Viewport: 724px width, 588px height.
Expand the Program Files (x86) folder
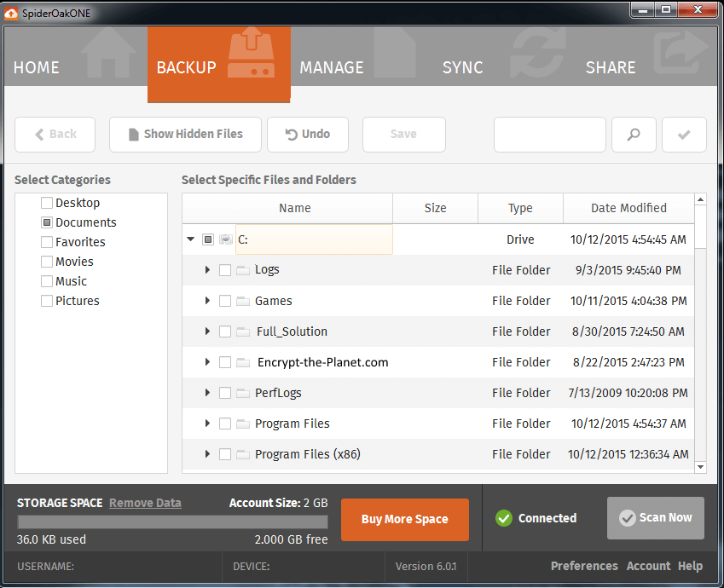pos(207,454)
